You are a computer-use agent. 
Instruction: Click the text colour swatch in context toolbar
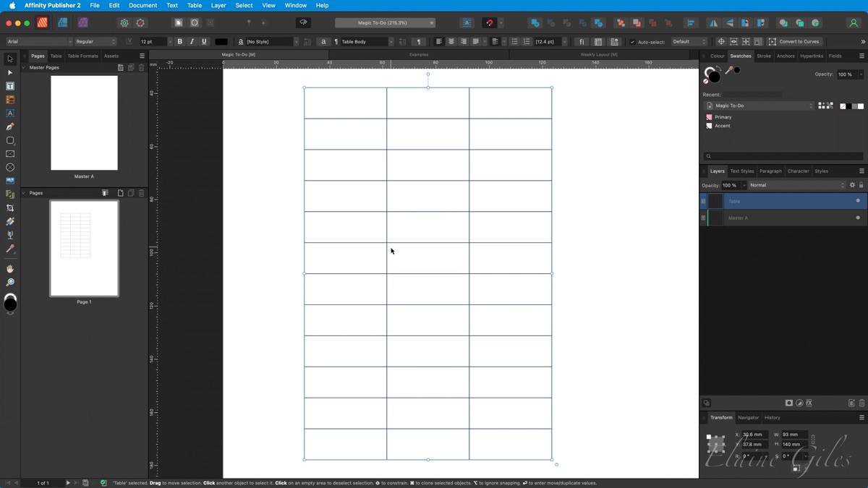[221, 42]
